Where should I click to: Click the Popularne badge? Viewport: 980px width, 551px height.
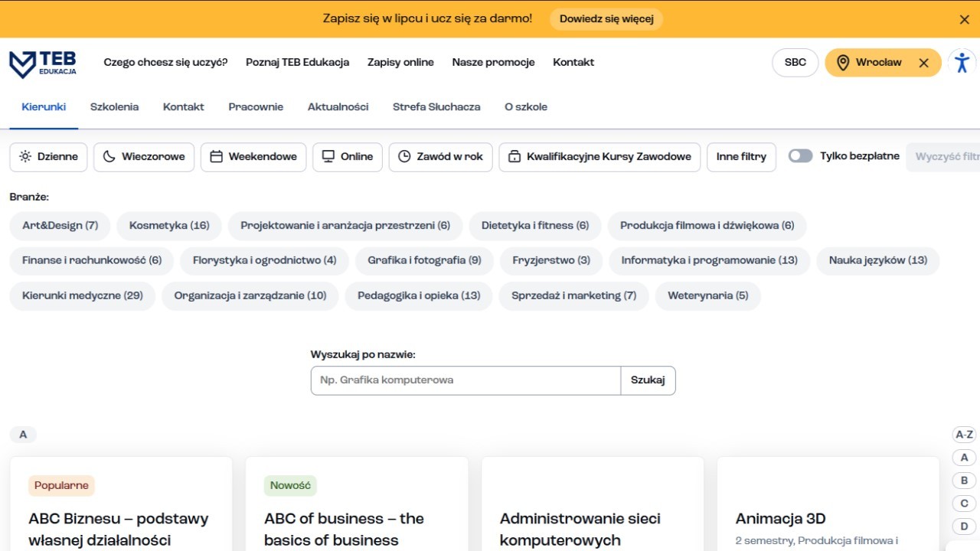pos(61,485)
